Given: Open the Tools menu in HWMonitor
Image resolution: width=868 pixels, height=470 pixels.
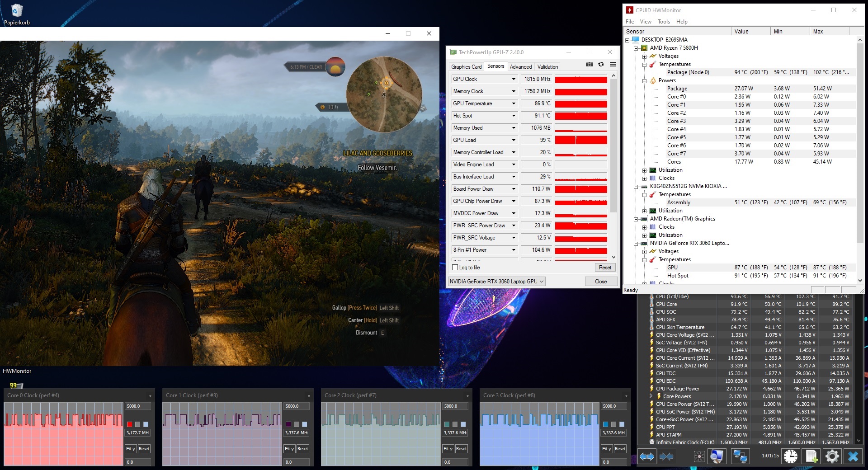Looking at the screenshot, I should tap(664, 22).
